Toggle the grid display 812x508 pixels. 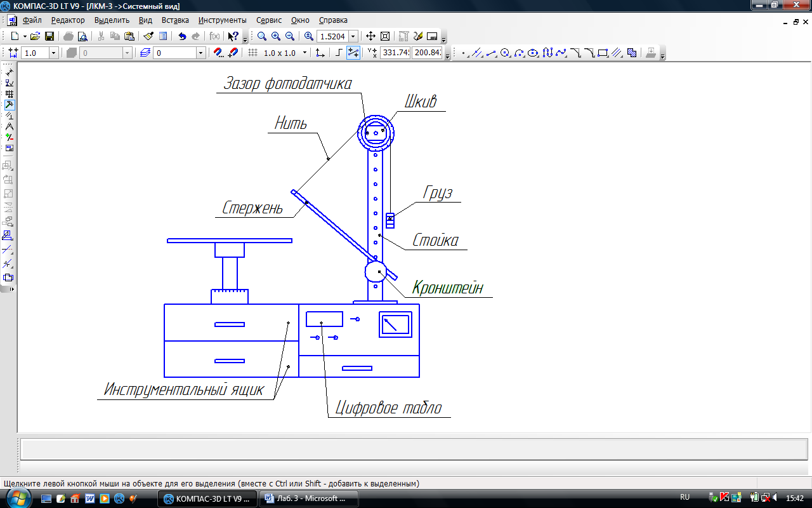pyautogui.click(x=252, y=53)
